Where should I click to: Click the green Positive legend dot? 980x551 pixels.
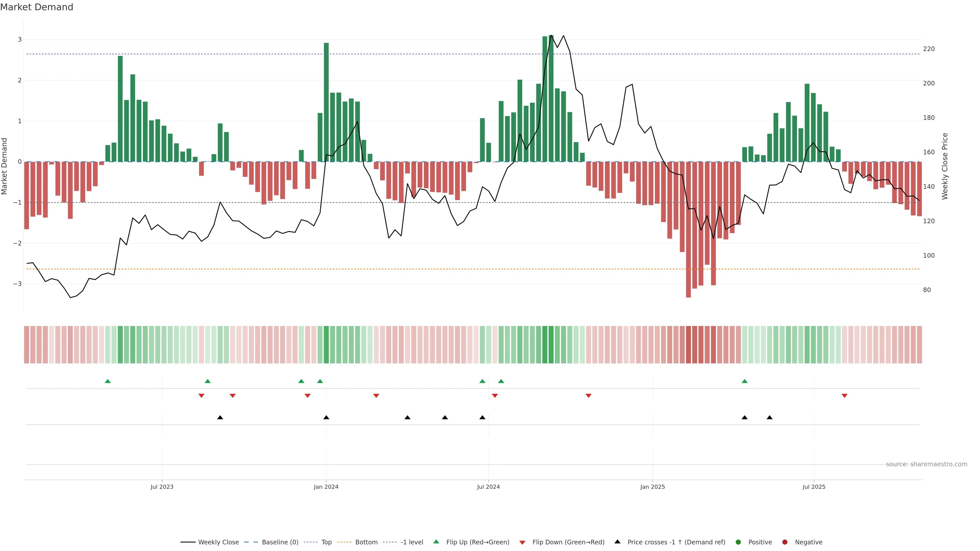click(738, 542)
